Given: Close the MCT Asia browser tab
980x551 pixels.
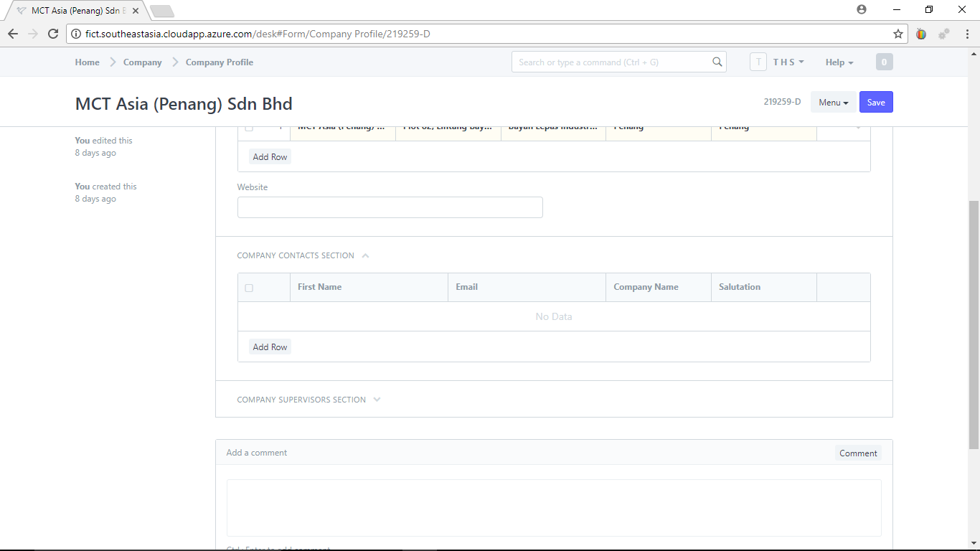Looking at the screenshot, I should pyautogui.click(x=136, y=11).
